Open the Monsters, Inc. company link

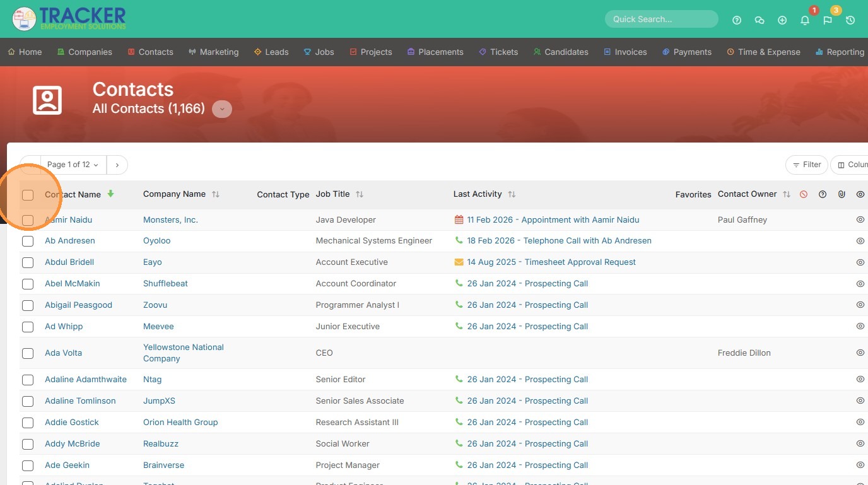pyautogui.click(x=170, y=220)
